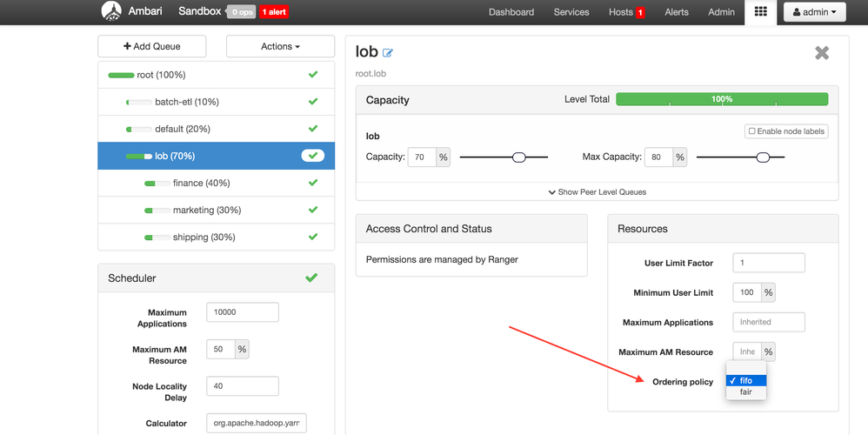Enable node labels checkbox
Image resolution: width=868 pixels, height=435 pixels.
(x=751, y=131)
